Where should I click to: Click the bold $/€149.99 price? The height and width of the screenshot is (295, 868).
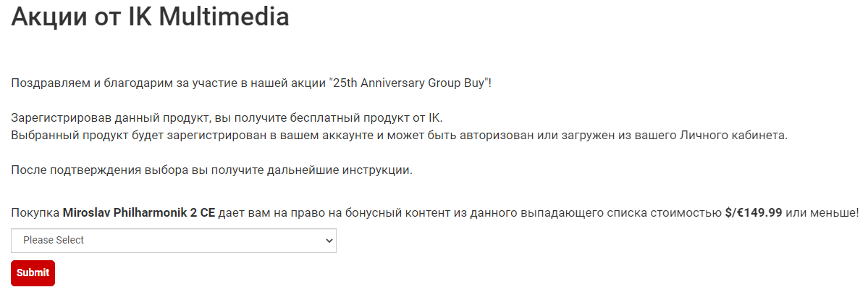[753, 213]
